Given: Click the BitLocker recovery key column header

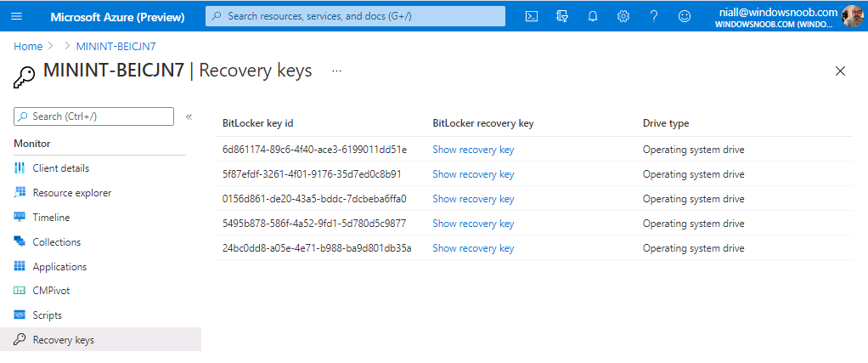Looking at the screenshot, I should pyautogui.click(x=483, y=123).
